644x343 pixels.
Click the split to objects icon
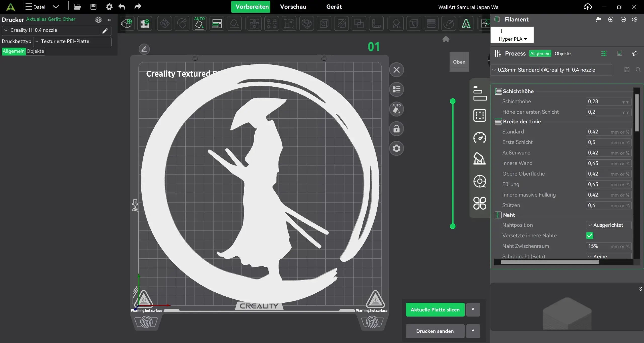(254, 24)
